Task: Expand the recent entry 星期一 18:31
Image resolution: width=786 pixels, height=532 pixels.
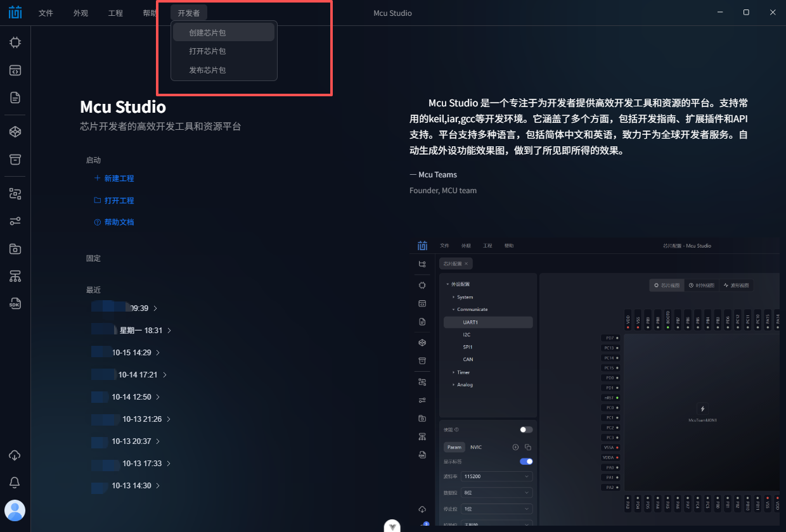Action: [x=169, y=331]
